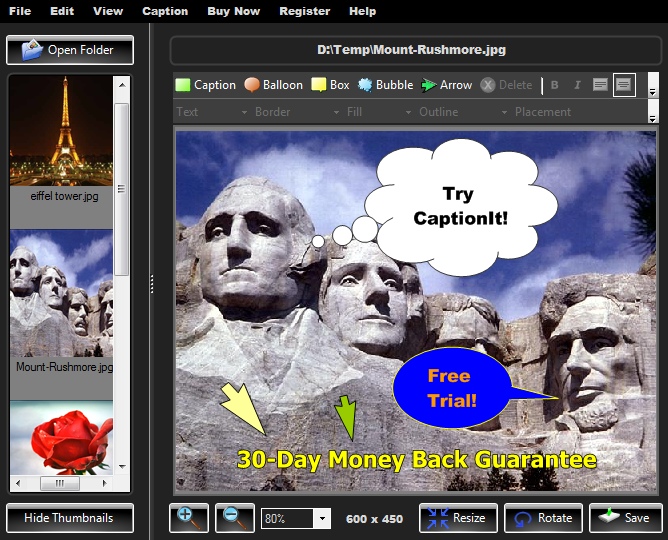The image size is (668, 540).
Task: Toggle bold text formatting
Action: coord(555,85)
